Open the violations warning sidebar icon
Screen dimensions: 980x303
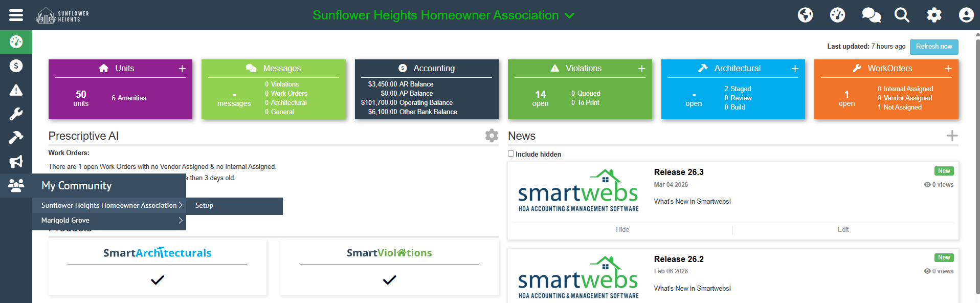[16, 90]
